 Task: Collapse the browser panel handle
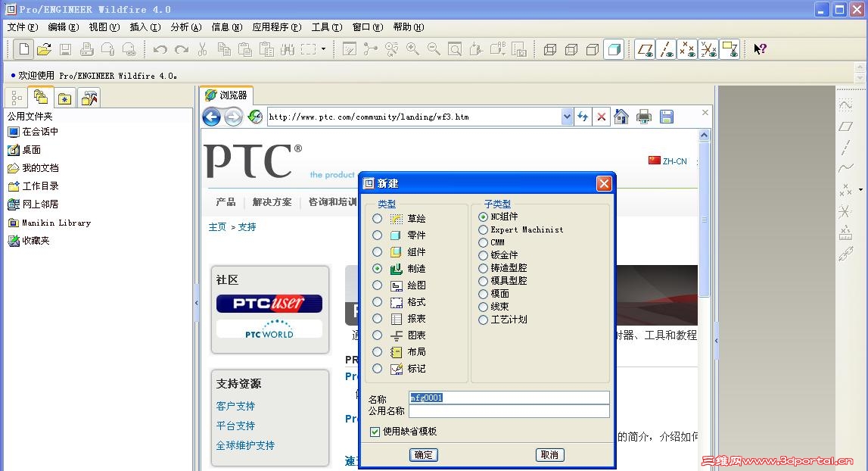[716, 341]
